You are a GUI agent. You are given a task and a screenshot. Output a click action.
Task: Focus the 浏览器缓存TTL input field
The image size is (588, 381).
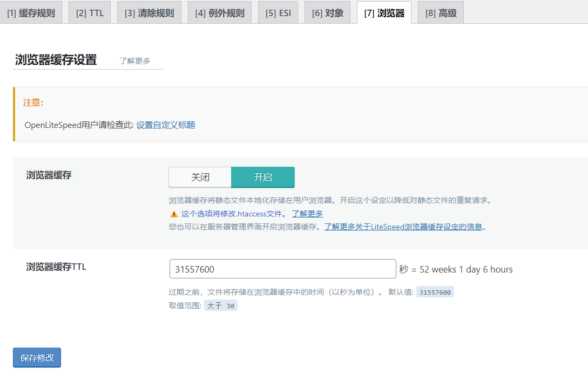282,269
